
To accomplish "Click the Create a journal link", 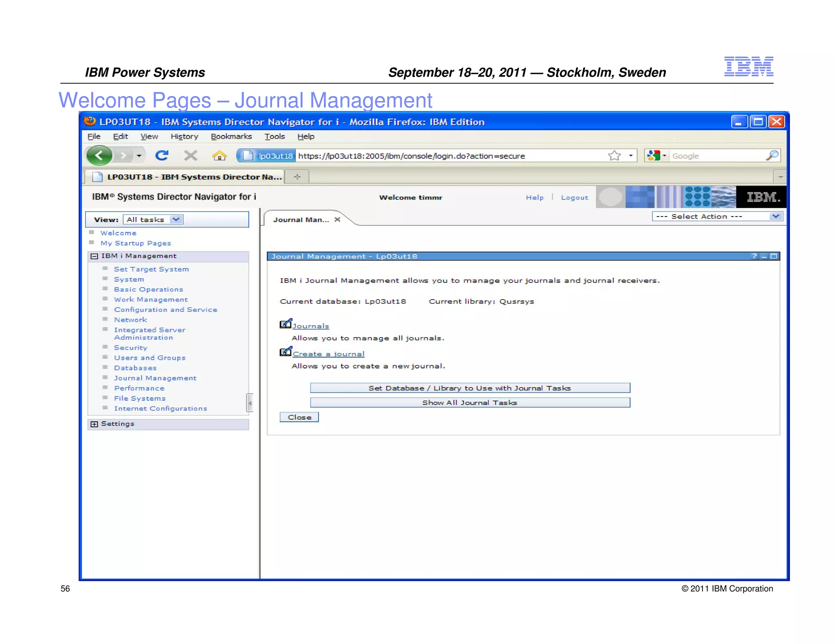I will [328, 354].
